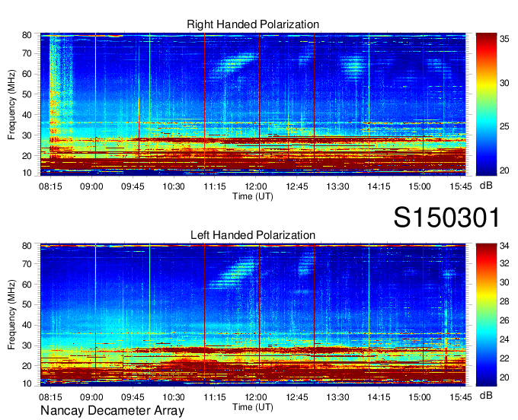
Task: Click 15:00 time tick of Right Handed plot
Action: (x=420, y=186)
